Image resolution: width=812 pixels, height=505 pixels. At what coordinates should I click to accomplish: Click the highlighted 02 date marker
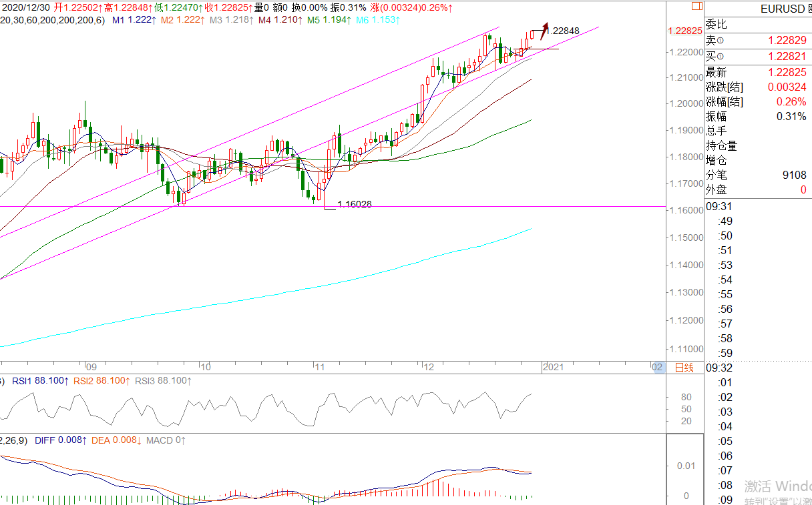click(657, 367)
